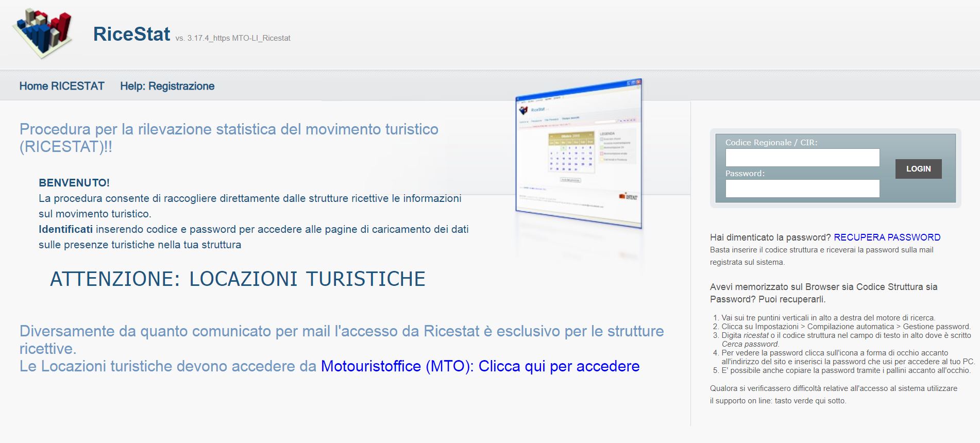Screen dimensions: 980x443
Task: Click the 'Procedura per la rilevazione statistica' heading
Action: tap(229, 138)
